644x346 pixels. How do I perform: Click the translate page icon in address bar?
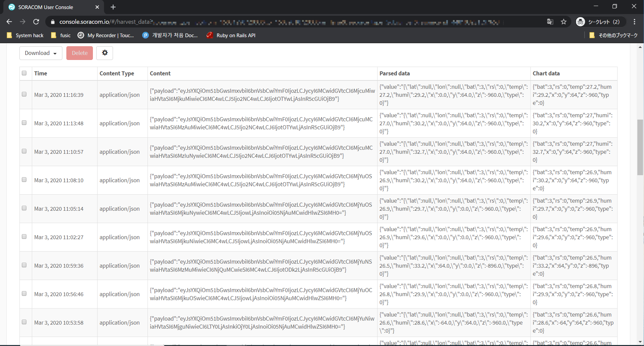(x=550, y=22)
